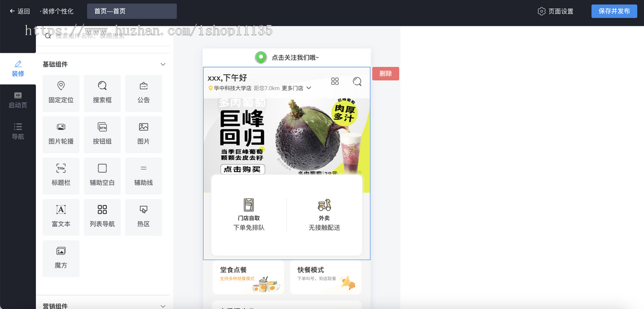
Task: Select the 外卖 delivery scooter option
Action: click(x=324, y=215)
